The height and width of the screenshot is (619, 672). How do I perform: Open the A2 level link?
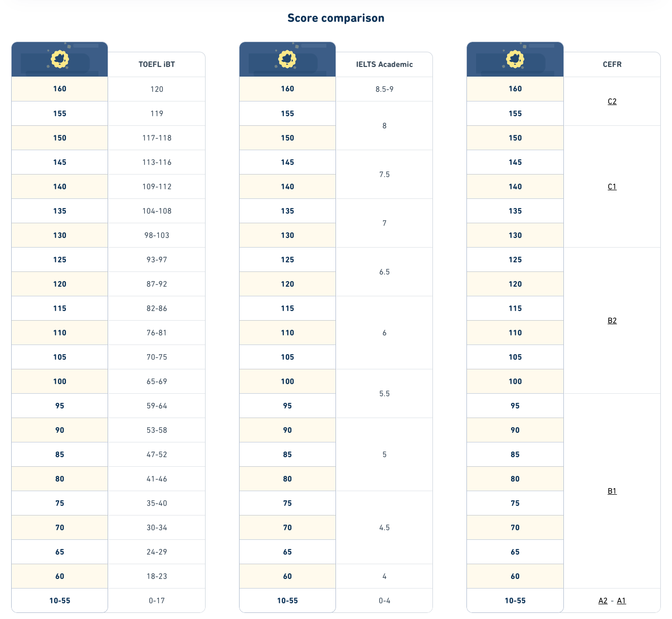[x=603, y=601]
